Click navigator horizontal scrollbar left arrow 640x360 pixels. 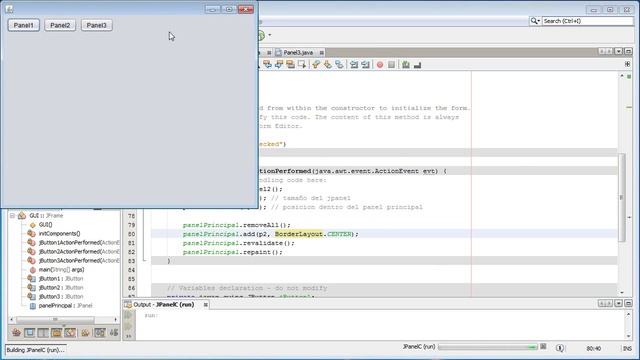(12, 319)
